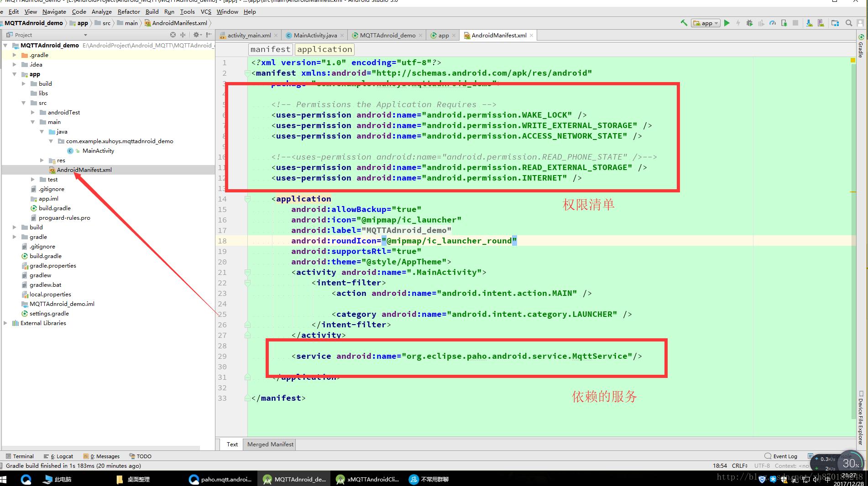Open Project panel settings gear
The height and width of the screenshot is (486, 868).
197,35
